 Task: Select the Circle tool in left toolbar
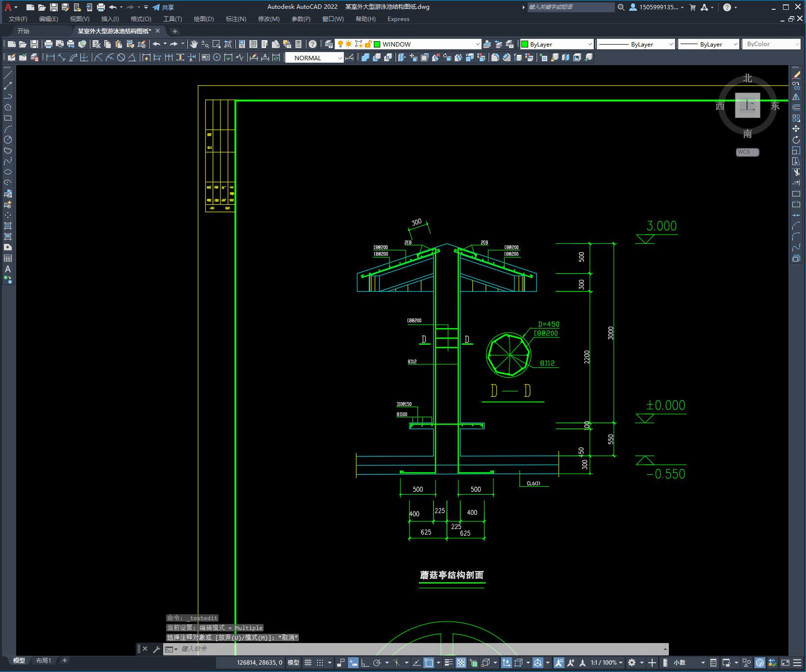click(x=8, y=140)
